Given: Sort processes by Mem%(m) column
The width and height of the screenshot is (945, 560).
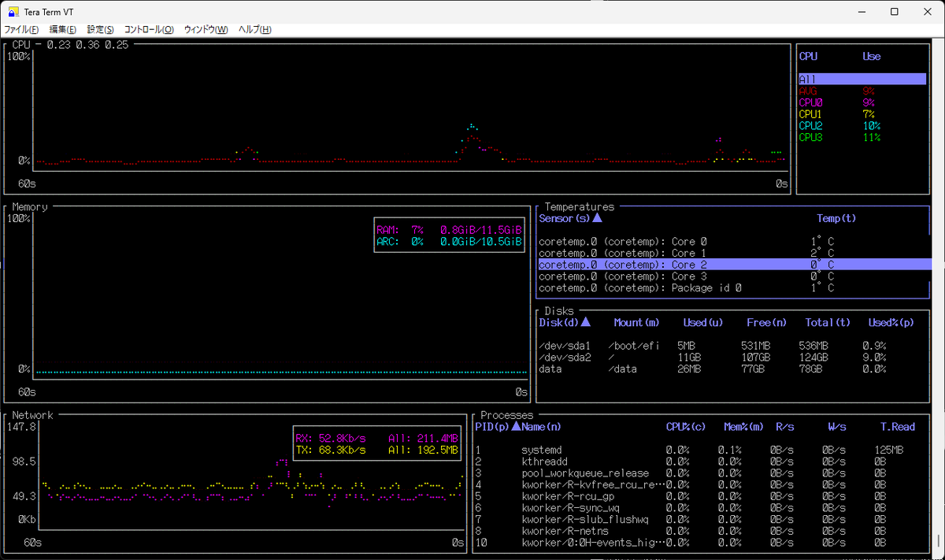Looking at the screenshot, I should coord(744,427).
